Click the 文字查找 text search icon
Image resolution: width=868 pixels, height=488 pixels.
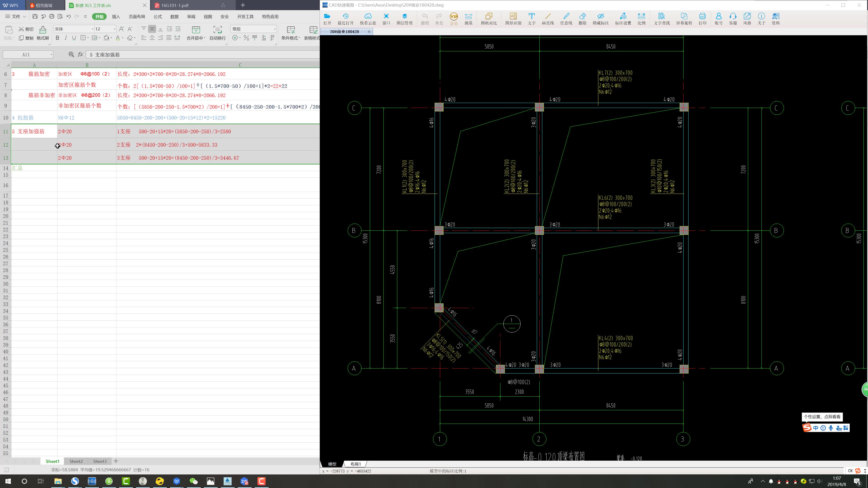point(661,19)
